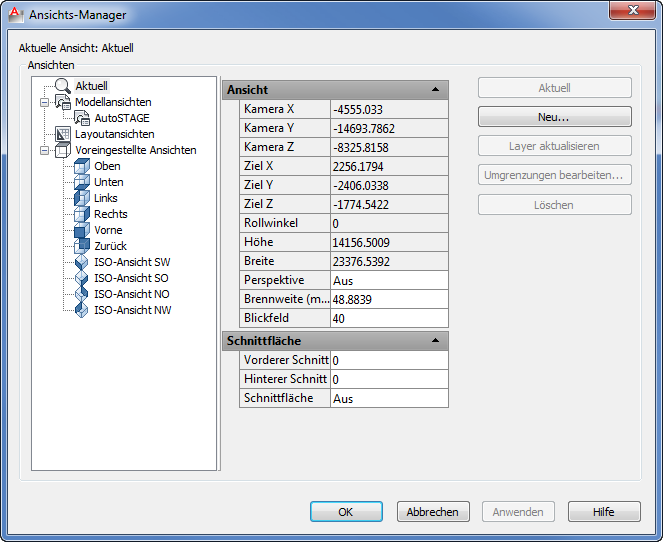Click the Rechts view cube icon

pos(82,214)
